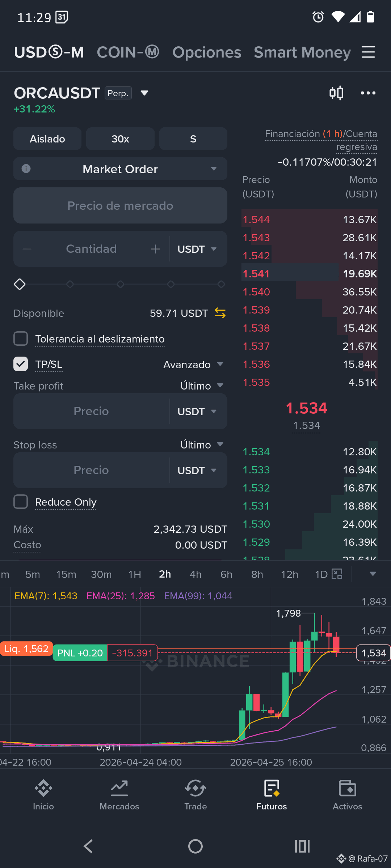The image size is (391, 868).
Task: Tap the info icon in Market Order field
Action: pyautogui.click(x=26, y=169)
